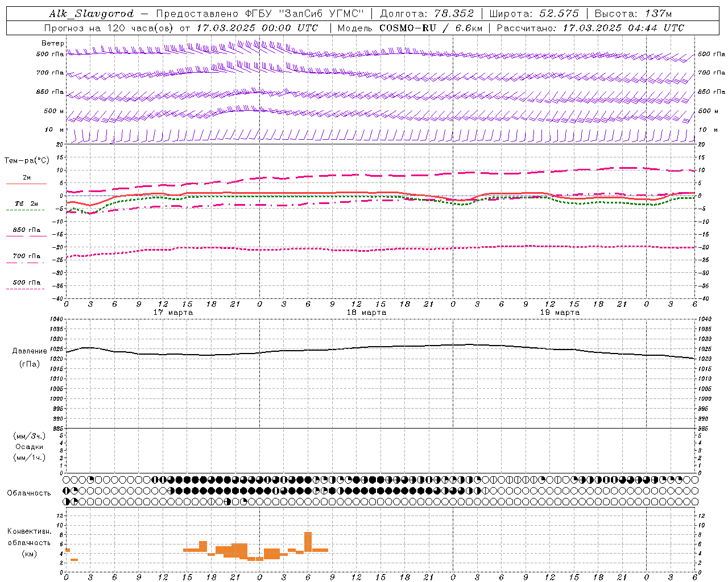Click the "(мм/3ч.)" precipitation unit label
The height and width of the screenshot is (582, 728).
tap(30, 436)
